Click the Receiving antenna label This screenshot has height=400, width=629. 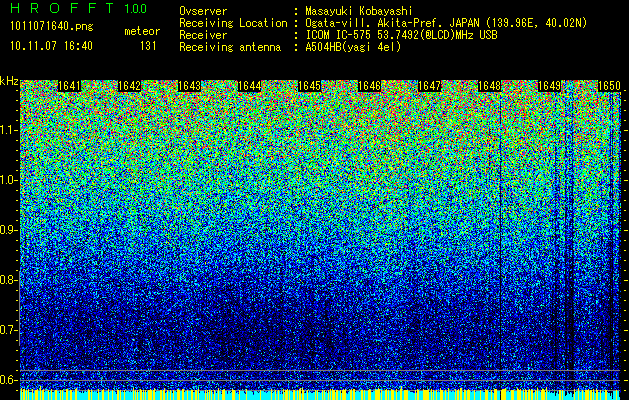[x=230, y=47]
